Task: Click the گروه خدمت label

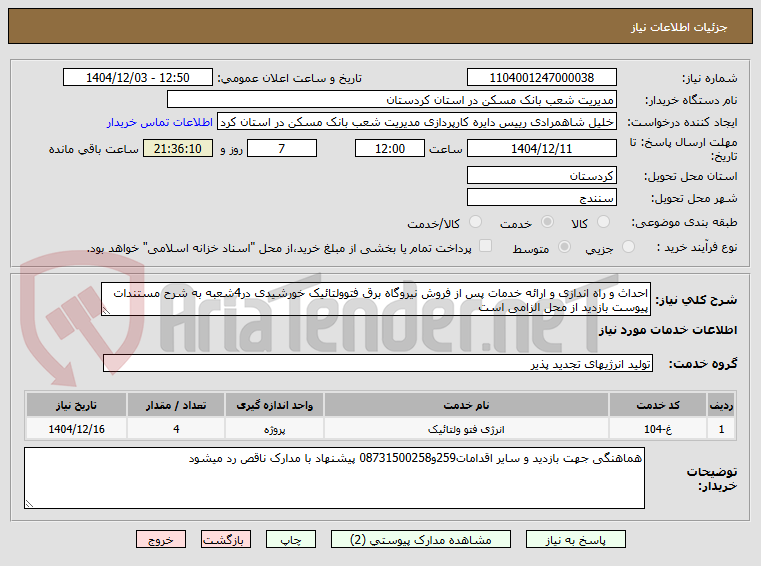Action: coord(703,364)
